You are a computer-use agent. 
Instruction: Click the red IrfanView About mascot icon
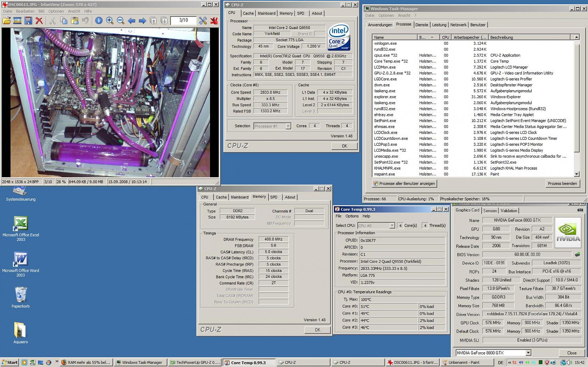214,21
